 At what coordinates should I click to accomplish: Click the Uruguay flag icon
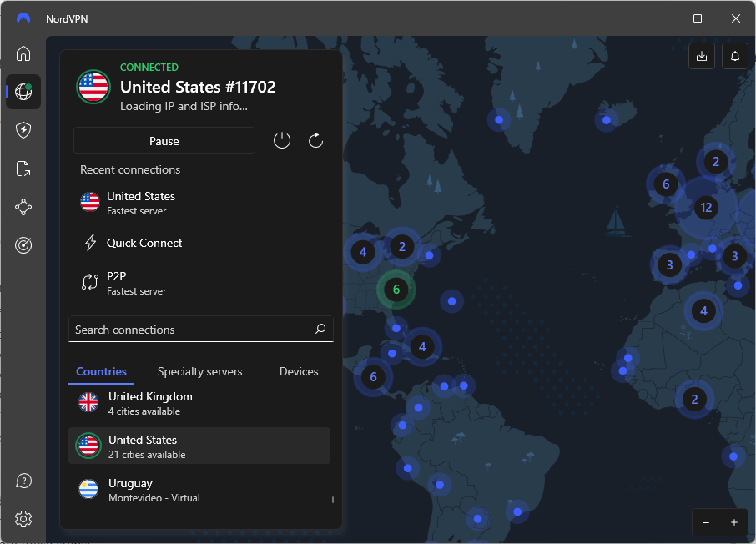[x=88, y=489]
